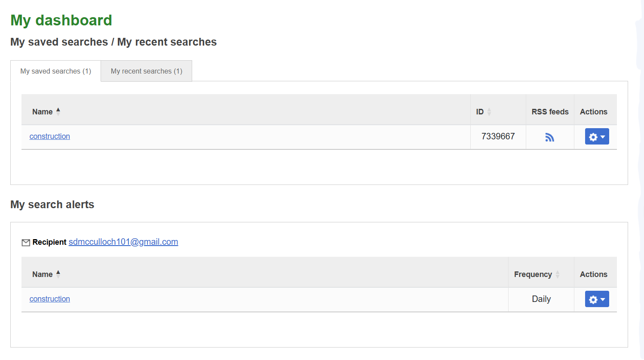Screen dimensions: 644x360
Task: Click the Daily frequency cell
Action: click(541, 299)
